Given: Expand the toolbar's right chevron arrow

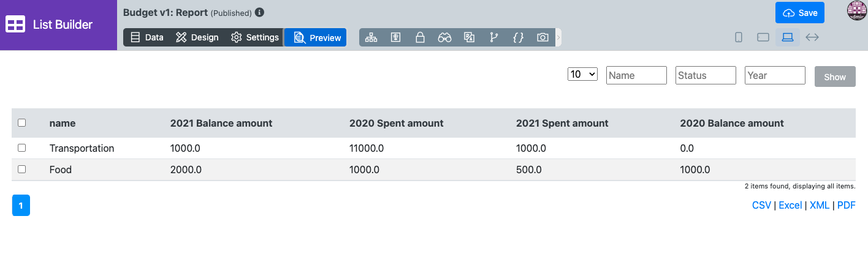Looking at the screenshot, I should pyautogui.click(x=558, y=37).
